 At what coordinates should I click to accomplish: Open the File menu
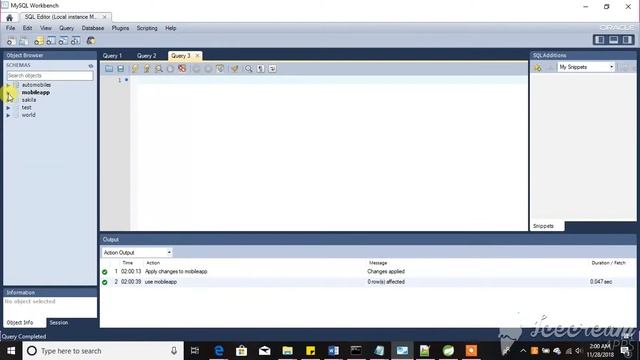[x=10, y=28]
